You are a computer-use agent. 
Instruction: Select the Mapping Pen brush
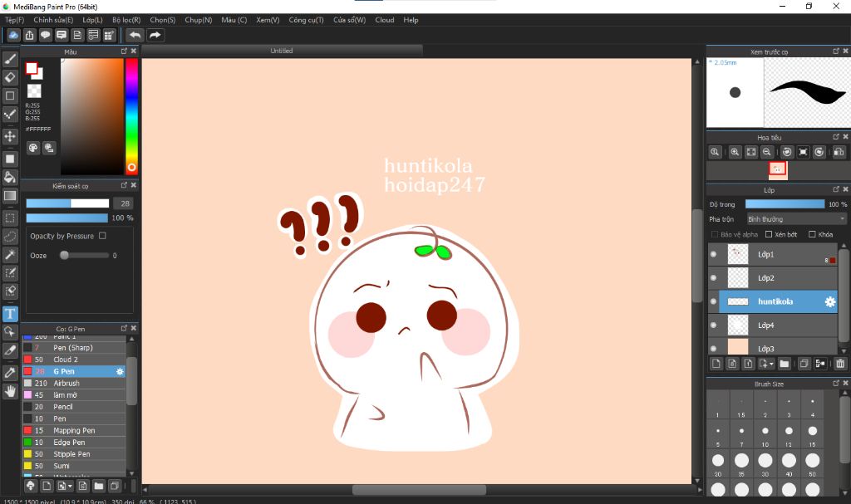[x=74, y=430]
